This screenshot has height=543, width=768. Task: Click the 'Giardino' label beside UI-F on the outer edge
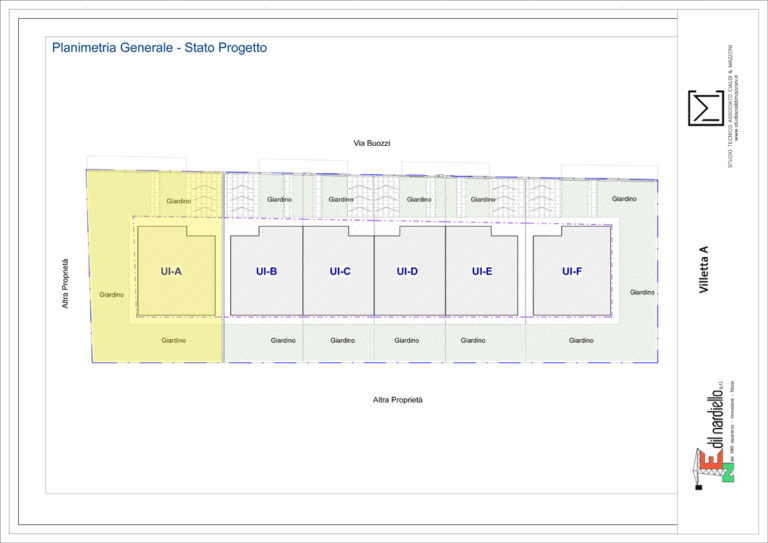point(642,292)
